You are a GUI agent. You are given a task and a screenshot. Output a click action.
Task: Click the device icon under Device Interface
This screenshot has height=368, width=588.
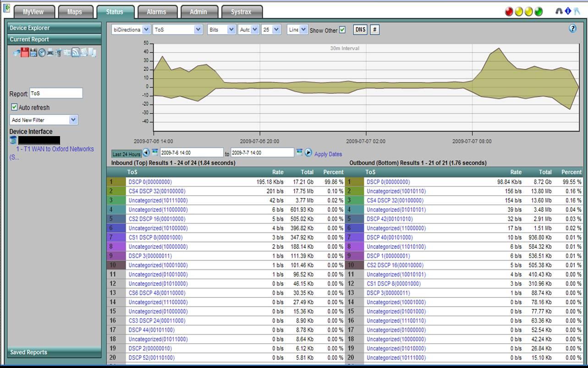point(13,140)
